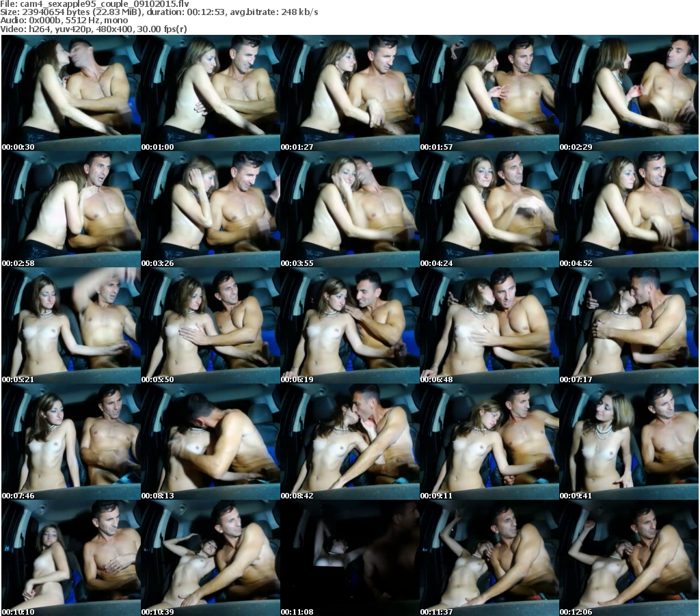Choose the thumbnail stamped 00:03:55
The width and height of the screenshot is (700, 616).
[349, 209]
